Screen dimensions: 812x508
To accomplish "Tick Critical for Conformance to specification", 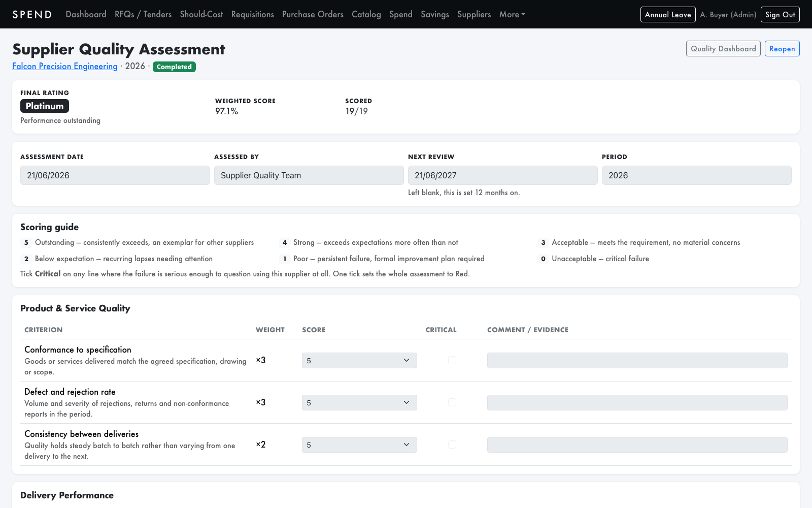I will click(452, 360).
